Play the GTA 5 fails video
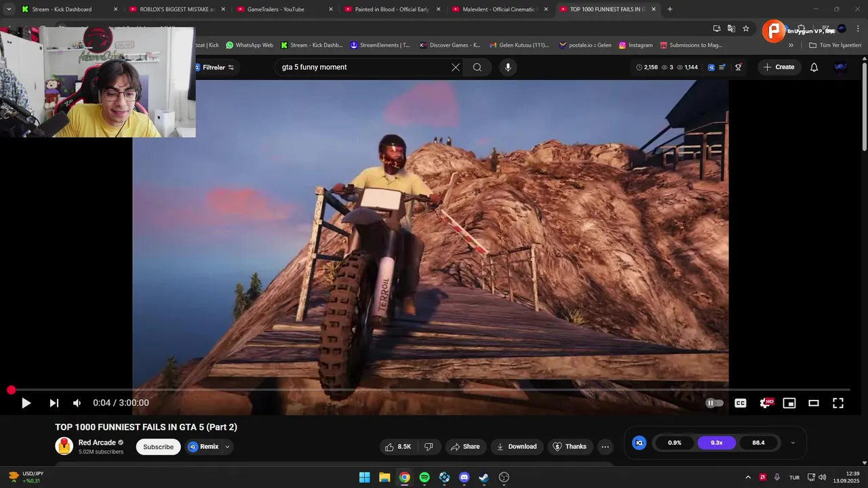868x488 pixels. click(x=26, y=403)
